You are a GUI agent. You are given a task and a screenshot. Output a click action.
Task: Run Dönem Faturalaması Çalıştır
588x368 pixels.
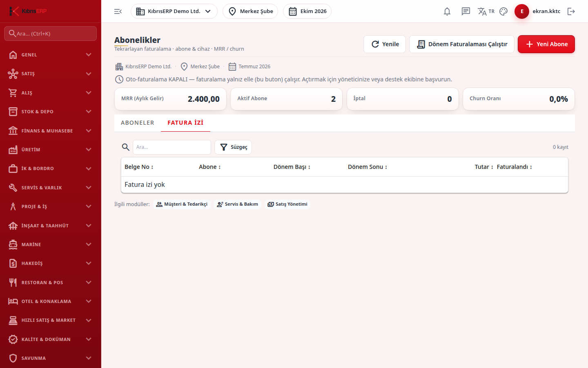pos(462,44)
